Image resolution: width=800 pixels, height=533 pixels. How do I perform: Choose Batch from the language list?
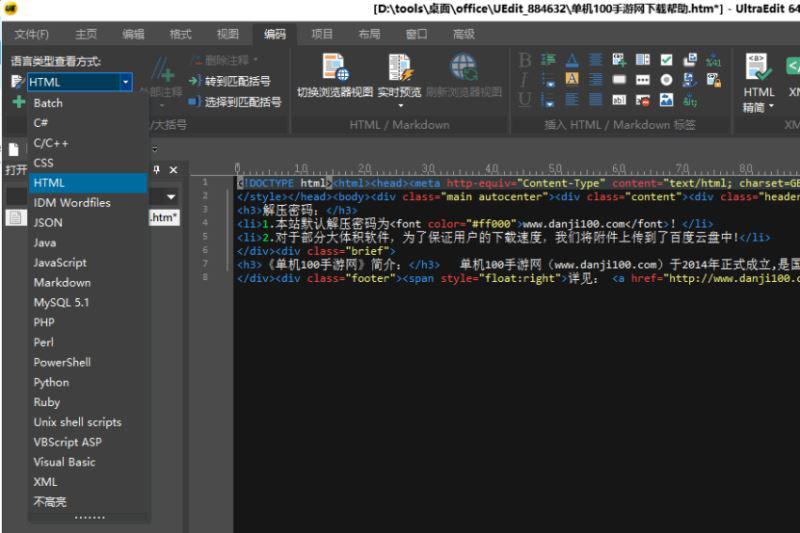[x=88, y=103]
